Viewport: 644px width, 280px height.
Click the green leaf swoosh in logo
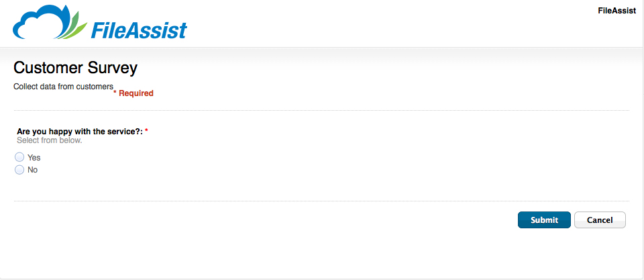(74, 27)
